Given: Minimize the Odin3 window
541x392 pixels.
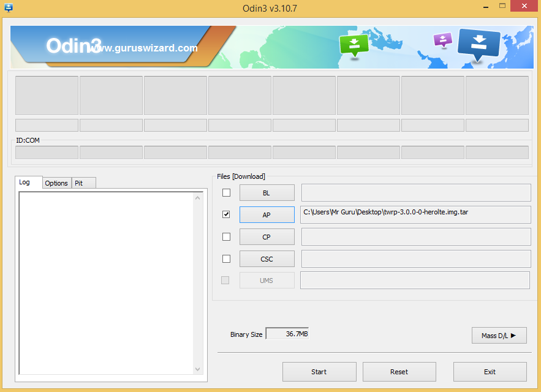Looking at the screenshot, I should coord(486,6).
